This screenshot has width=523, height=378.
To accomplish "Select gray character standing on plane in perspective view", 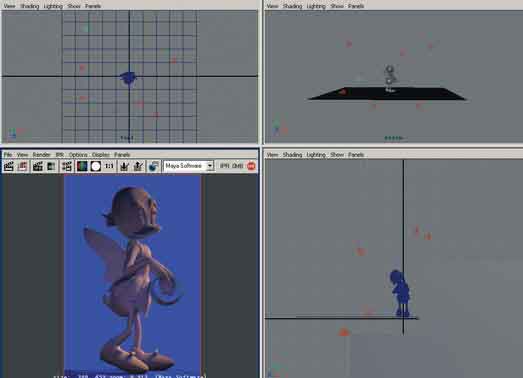I will pos(390,78).
